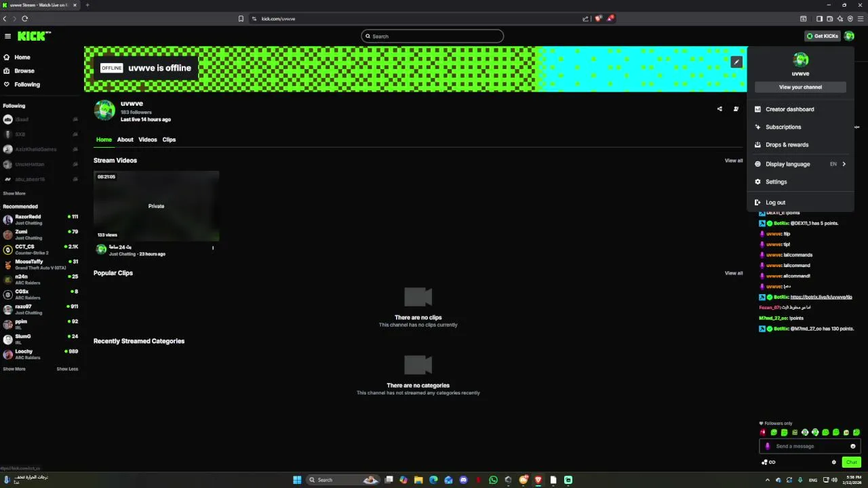Screen dimensions: 868x488
Task: Go to Home in sidebar
Action: 22,57
